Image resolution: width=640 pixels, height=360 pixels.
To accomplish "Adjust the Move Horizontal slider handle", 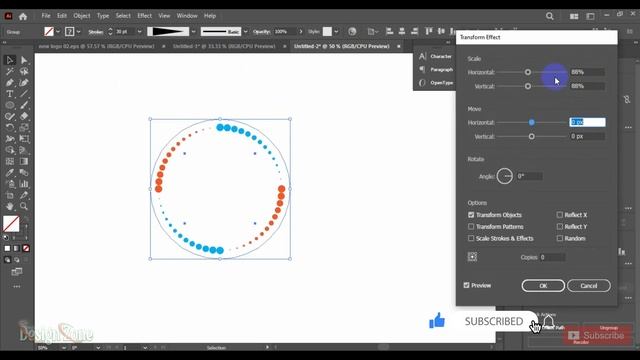I will coord(531,122).
